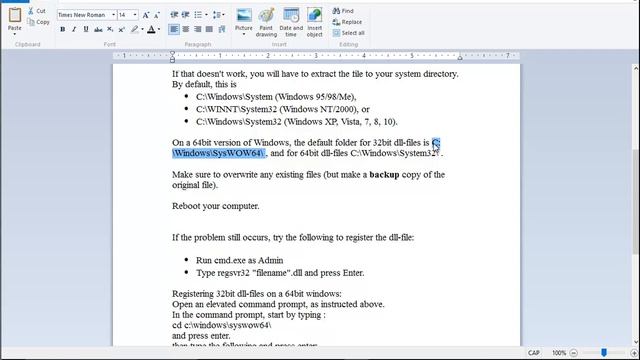Open the bullet list style dropdown
640x360 pixels.
point(206,15)
